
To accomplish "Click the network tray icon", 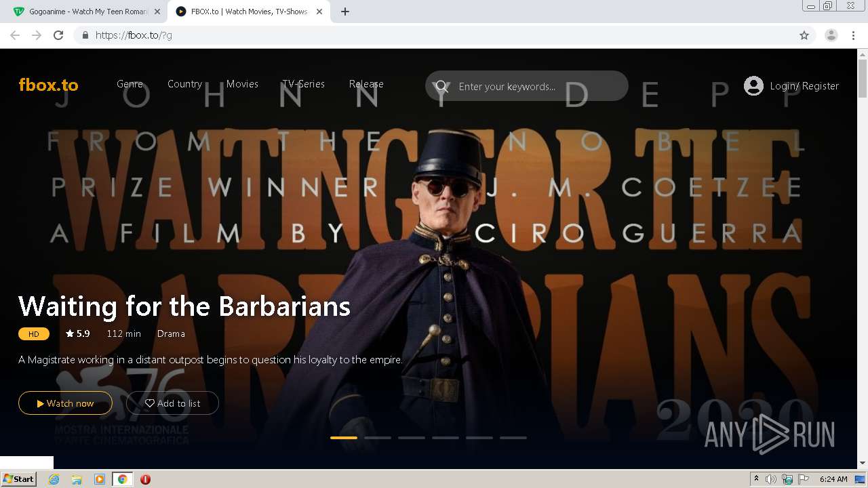I will (x=787, y=479).
